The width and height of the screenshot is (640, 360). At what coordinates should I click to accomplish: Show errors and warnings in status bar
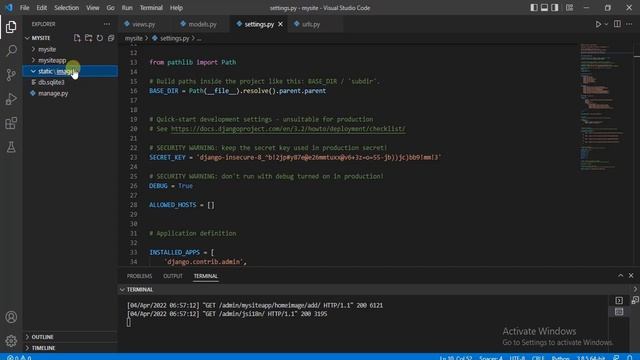(x=19, y=358)
